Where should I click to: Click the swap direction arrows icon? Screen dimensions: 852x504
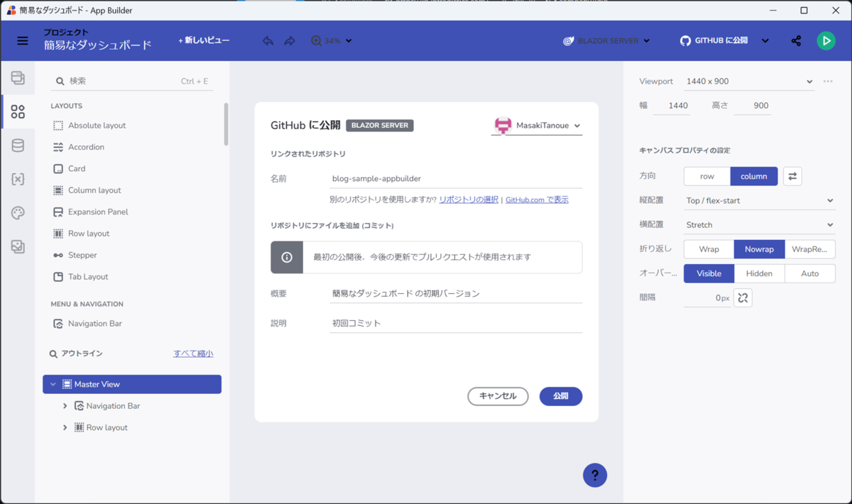click(792, 176)
